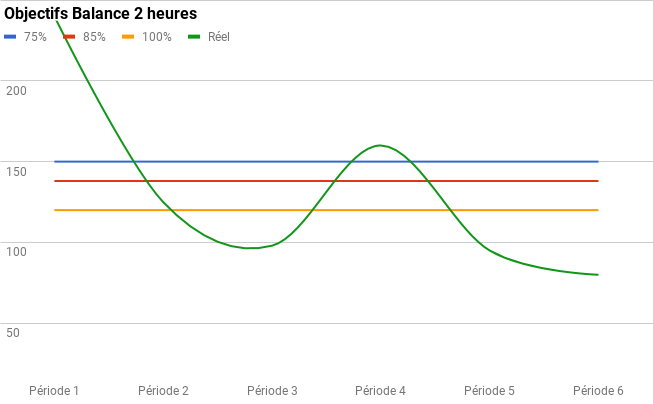
Task: Click the 'Période 4' axis label
Action: 381,390
